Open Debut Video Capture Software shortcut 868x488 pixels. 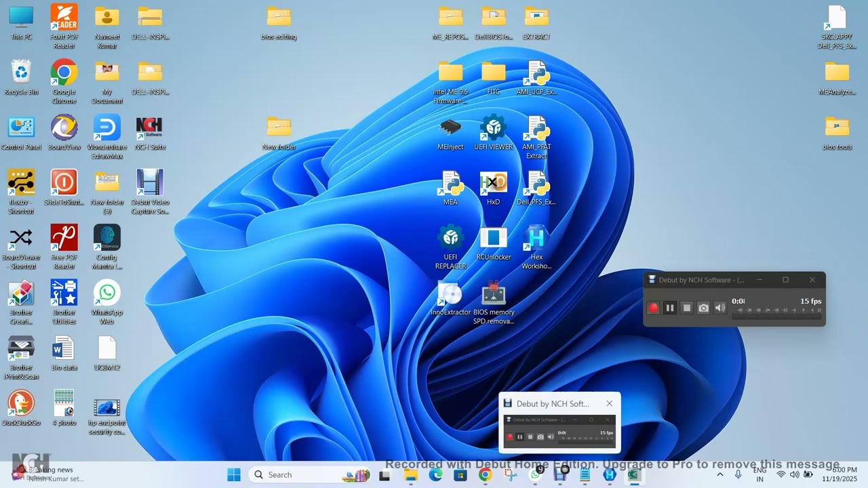coord(150,192)
